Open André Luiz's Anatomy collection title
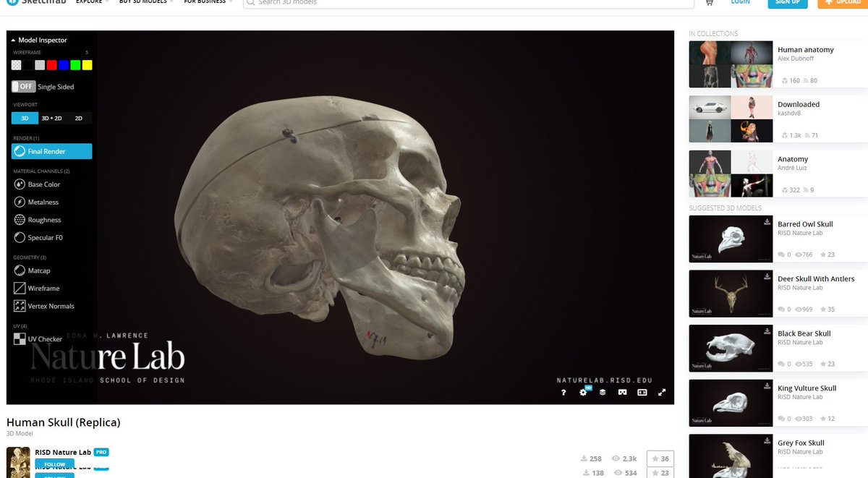 coord(793,159)
